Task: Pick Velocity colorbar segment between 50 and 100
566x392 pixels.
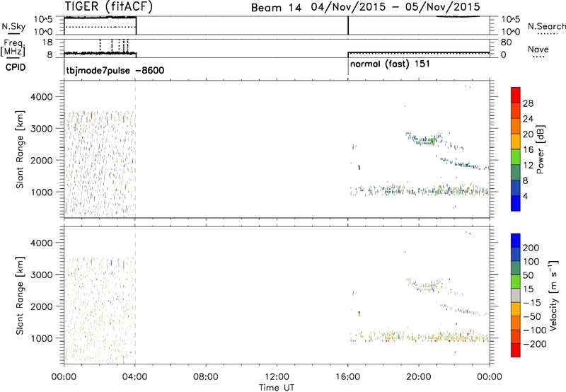Action: [516, 268]
